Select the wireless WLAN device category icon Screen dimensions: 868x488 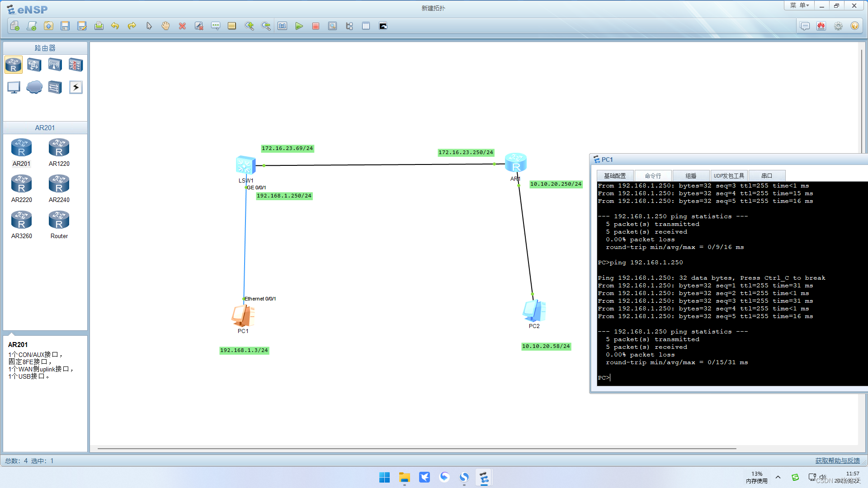click(55, 65)
